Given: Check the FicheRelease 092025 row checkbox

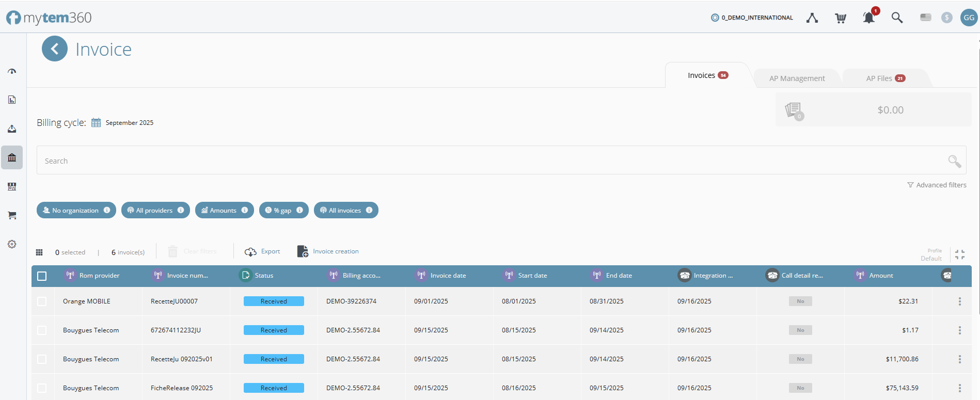Looking at the screenshot, I should pos(42,388).
